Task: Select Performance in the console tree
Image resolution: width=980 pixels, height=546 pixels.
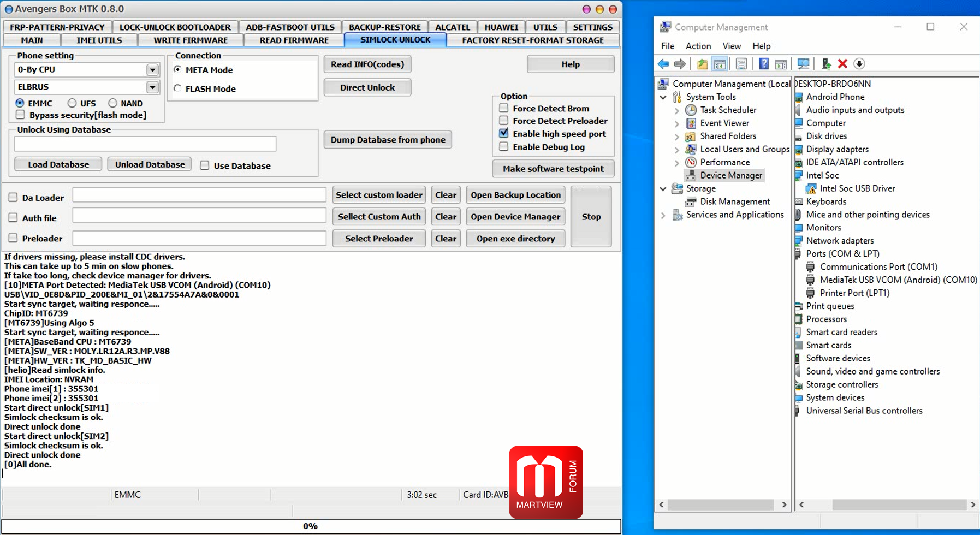Action: pyautogui.click(x=724, y=162)
